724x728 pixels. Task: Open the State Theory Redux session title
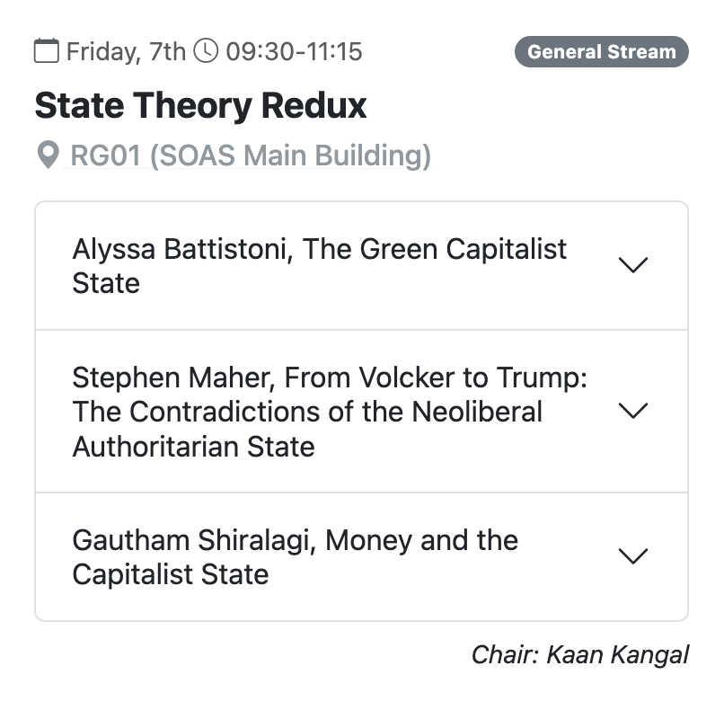coord(200,106)
